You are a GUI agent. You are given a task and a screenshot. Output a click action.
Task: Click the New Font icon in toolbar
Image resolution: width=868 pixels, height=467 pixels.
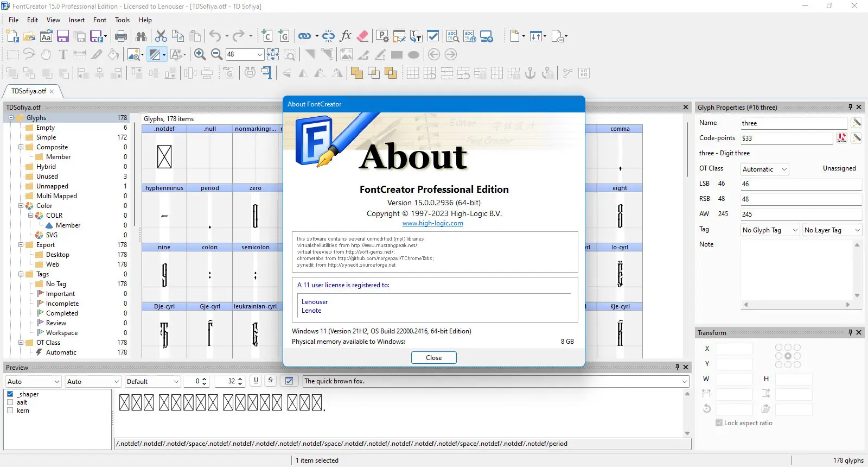pyautogui.click(x=12, y=36)
